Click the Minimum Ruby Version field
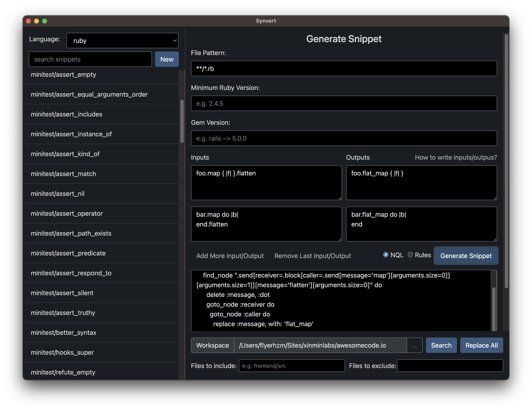The height and width of the screenshot is (410, 532). pos(344,103)
